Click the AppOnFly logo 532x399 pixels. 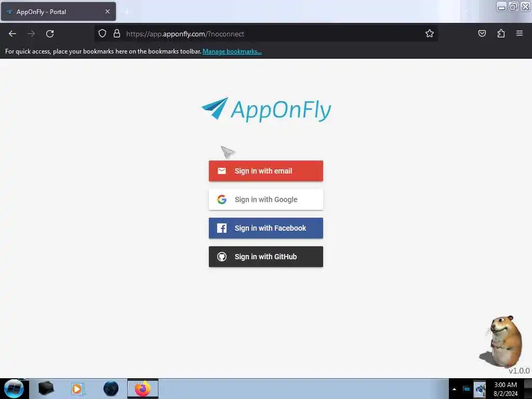(267, 109)
